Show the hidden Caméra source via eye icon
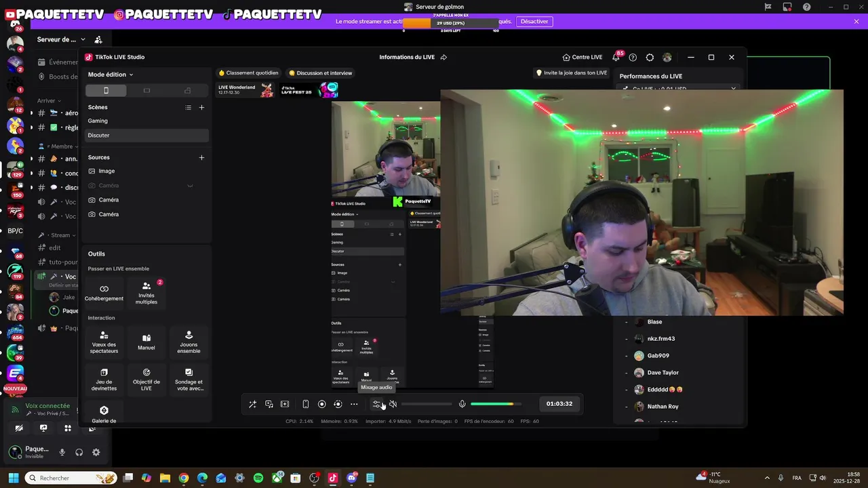 (x=190, y=186)
